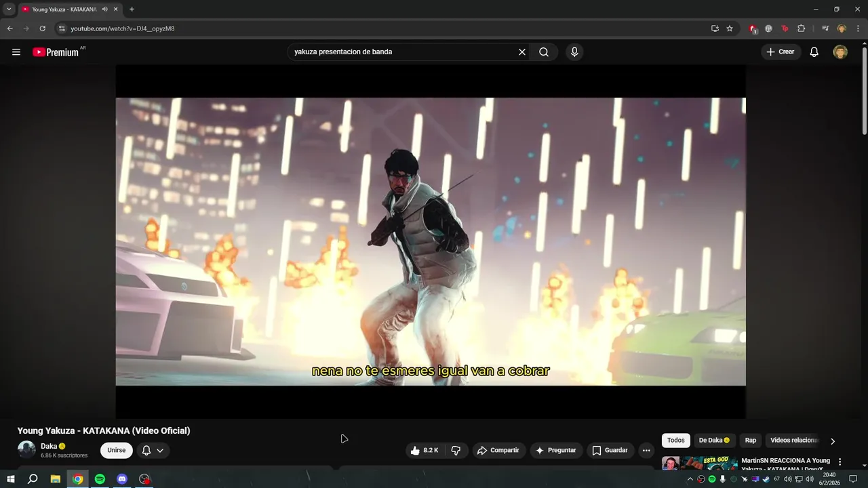Open options for MartinSN reaction video
Image resolution: width=868 pixels, height=488 pixels.
(x=840, y=462)
